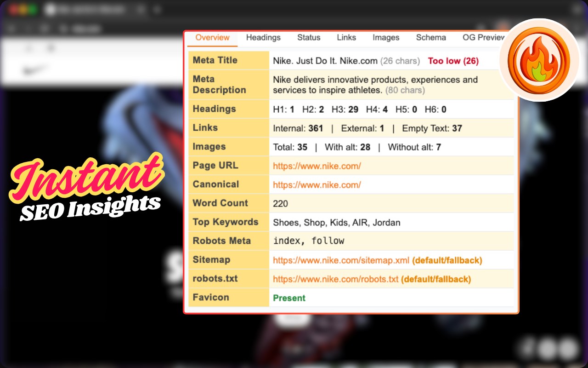Click the 'Too low (26)' warning text

[x=453, y=61]
